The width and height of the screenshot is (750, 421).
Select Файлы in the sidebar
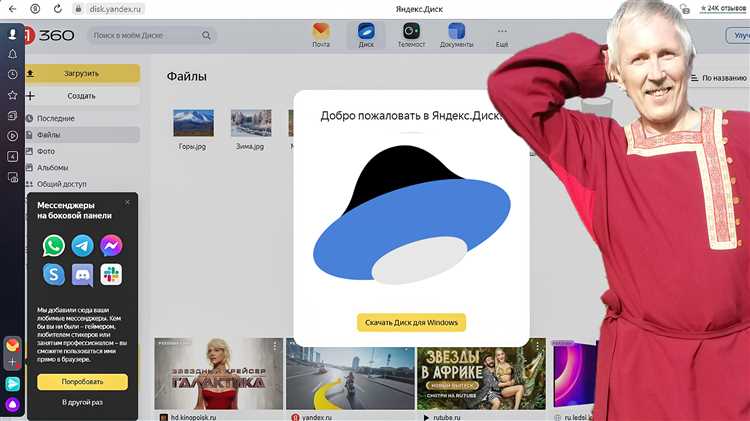82,135
